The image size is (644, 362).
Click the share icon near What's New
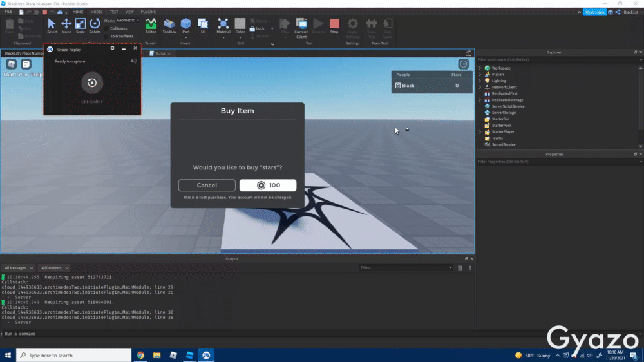[618, 12]
